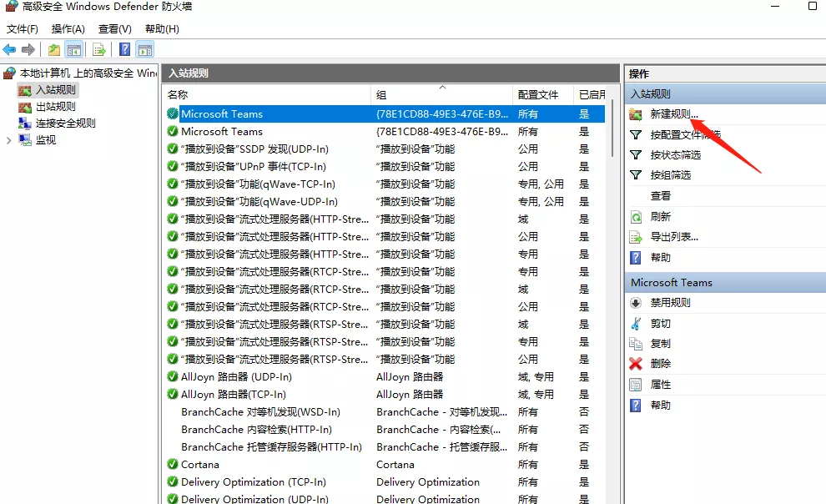Open the 操作(A) menu
This screenshot has height=504, width=826.
point(68,29)
